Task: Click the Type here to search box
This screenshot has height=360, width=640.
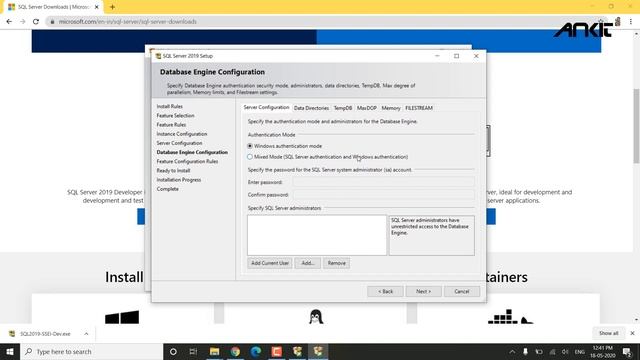Action: click(x=91, y=351)
